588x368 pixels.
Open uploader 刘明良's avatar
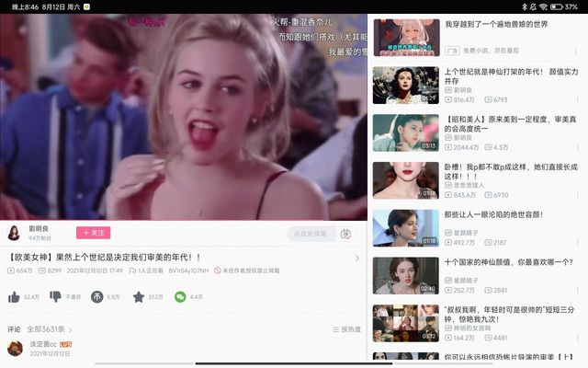(x=14, y=233)
